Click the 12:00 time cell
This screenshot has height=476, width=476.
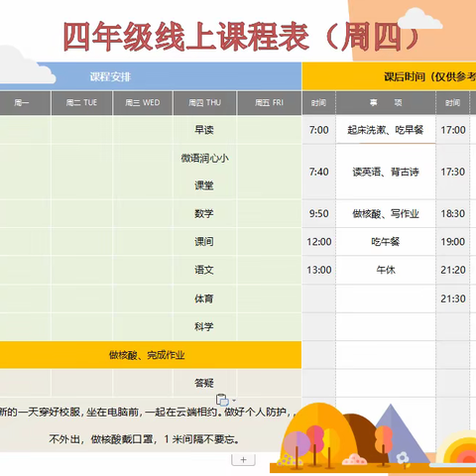[x=319, y=242]
